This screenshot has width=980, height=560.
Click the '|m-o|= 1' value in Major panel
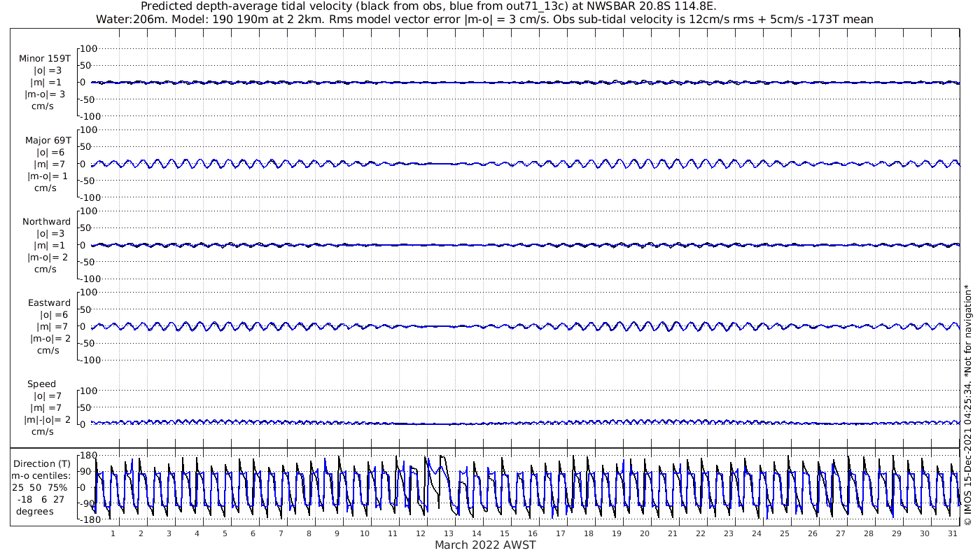[x=46, y=176]
